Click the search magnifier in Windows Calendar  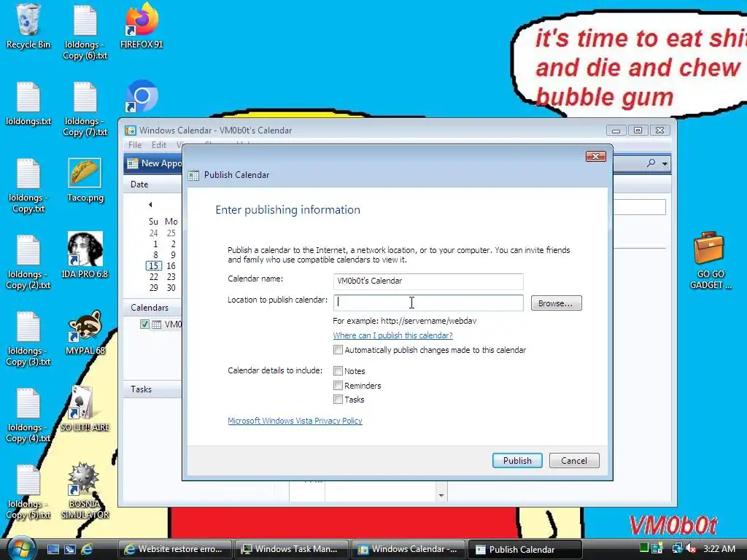point(651,163)
